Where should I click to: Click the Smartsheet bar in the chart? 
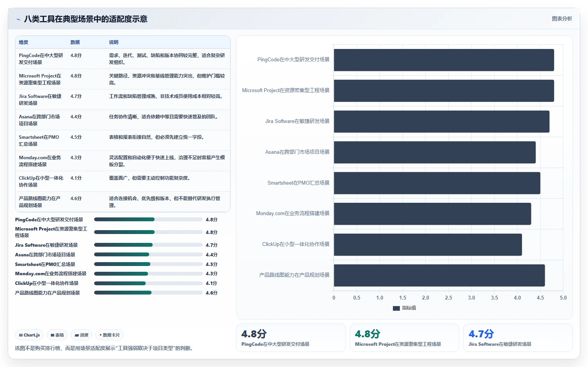click(x=437, y=183)
